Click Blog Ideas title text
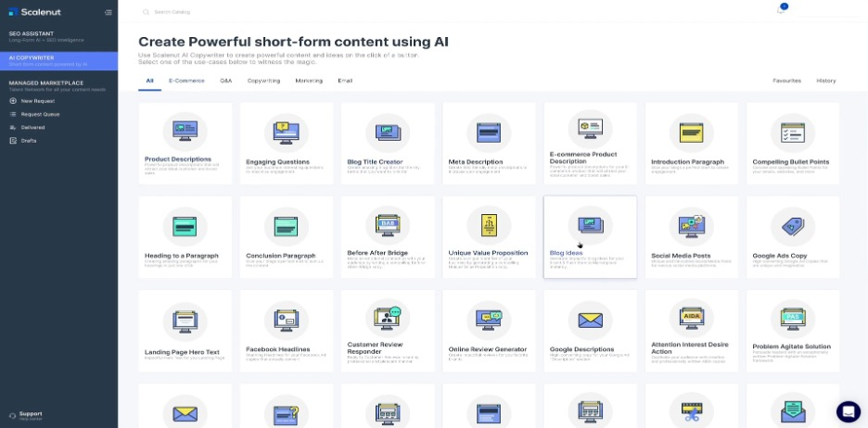This screenshot has width=868, height=428. [566, 253]
